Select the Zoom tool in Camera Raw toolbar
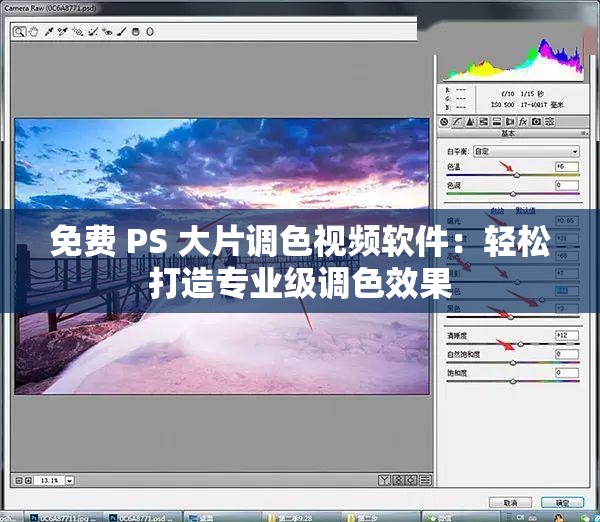 (x=19, y=31)
